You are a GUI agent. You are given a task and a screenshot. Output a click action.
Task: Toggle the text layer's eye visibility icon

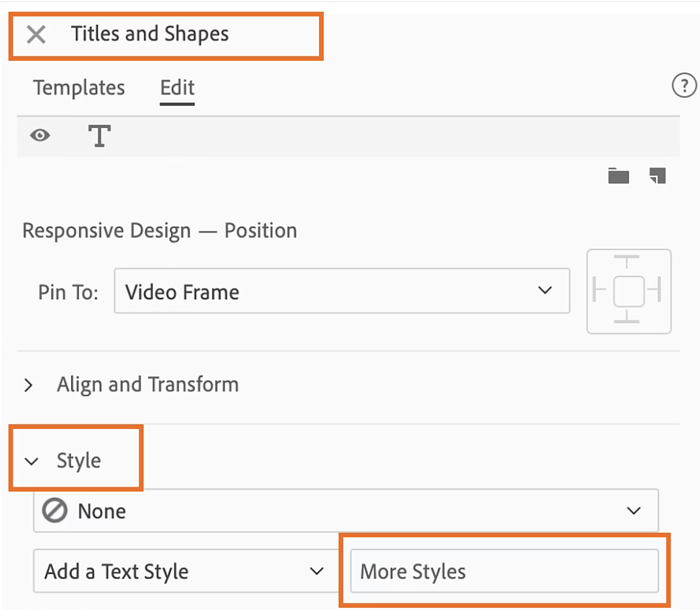(x=40, y=135)
